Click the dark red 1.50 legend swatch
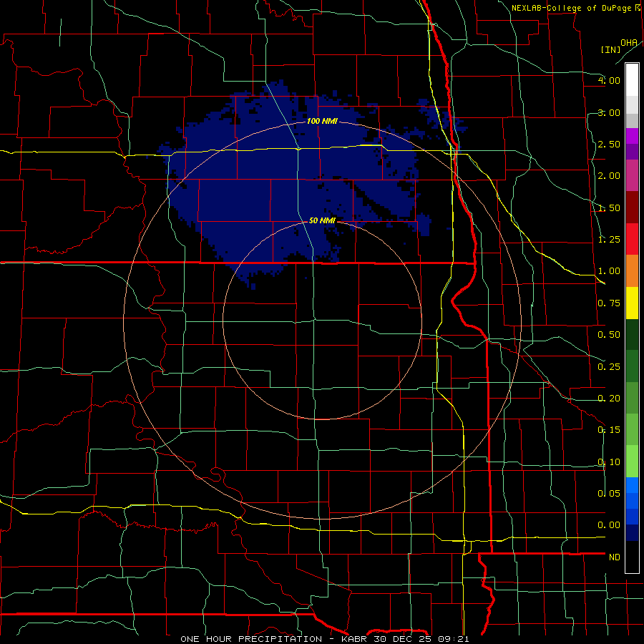Screen dimensions: 644x644 (x=632, y=208)
